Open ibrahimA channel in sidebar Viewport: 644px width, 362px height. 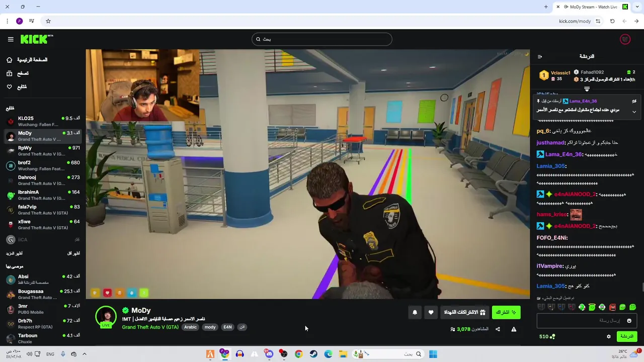pyautogui.click(x=43, y=195)
